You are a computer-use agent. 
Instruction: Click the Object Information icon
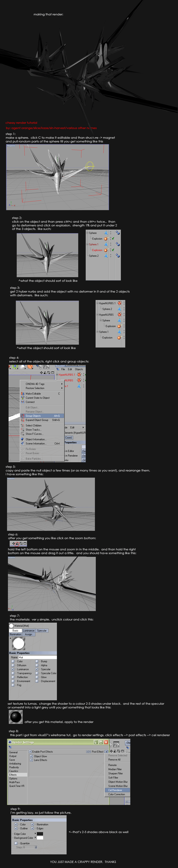click(23, 439)
